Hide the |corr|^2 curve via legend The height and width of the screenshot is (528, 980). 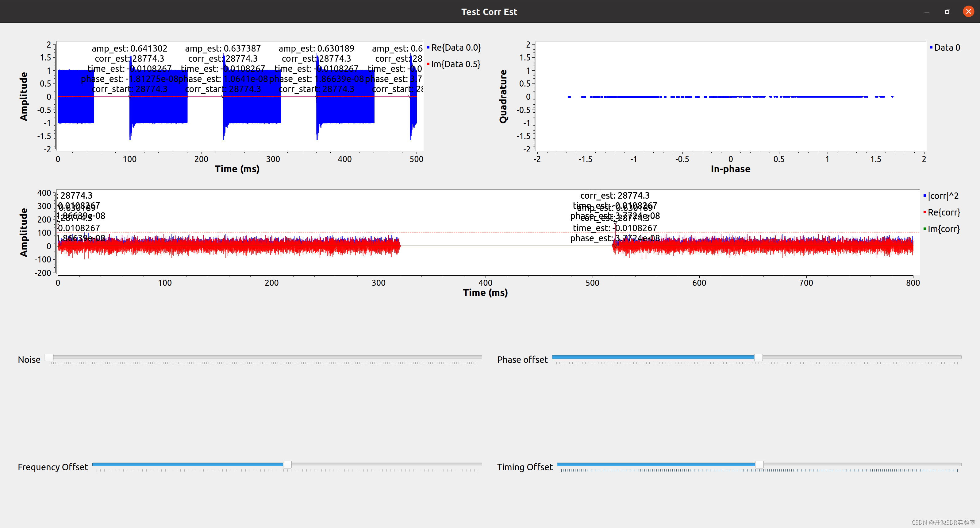click(x=943, y=196)
